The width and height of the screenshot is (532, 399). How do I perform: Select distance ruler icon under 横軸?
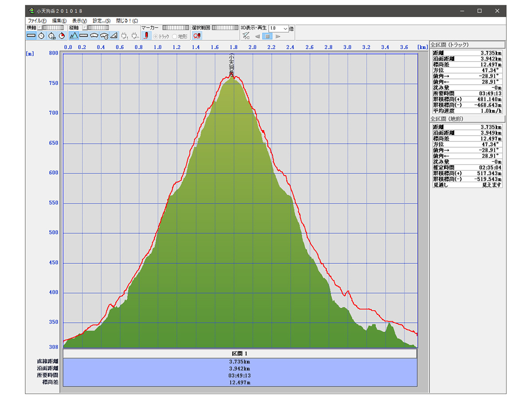click(31, 36)
